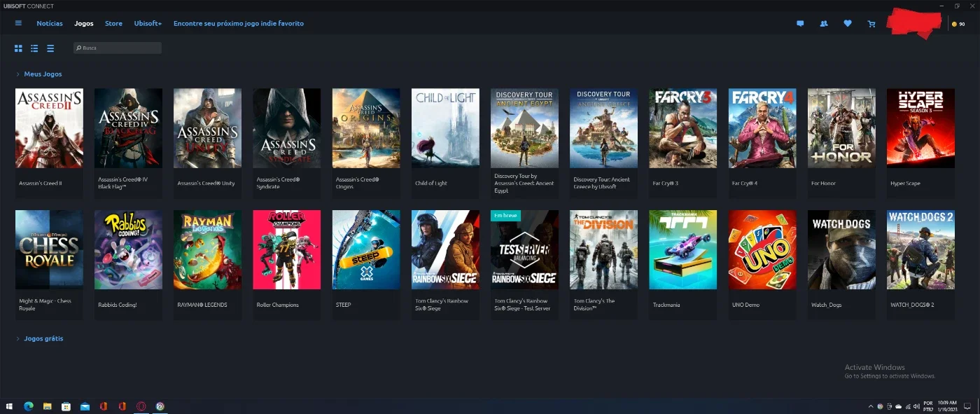Screen dimensions: 980x414
Task: Open the Ubisoft+ tab
Action: point(148,23)
